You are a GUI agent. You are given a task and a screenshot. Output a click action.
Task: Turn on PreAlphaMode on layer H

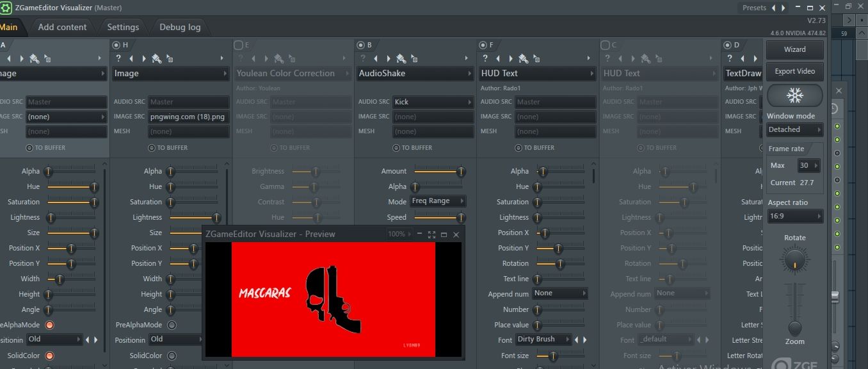point(172,325)
